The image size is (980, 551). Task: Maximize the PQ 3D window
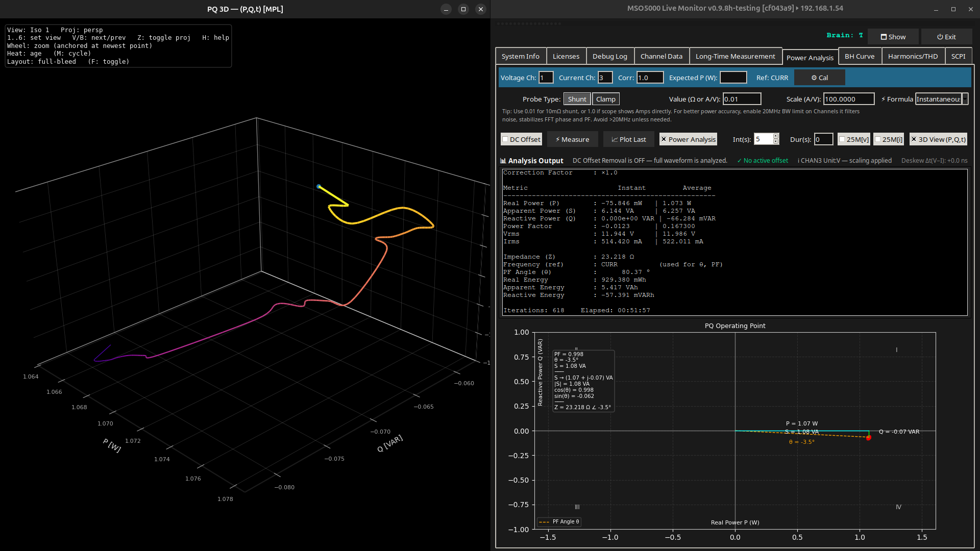(x=463, y=9)
